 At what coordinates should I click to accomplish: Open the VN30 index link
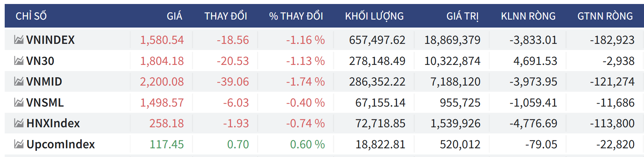click(40, 61)
